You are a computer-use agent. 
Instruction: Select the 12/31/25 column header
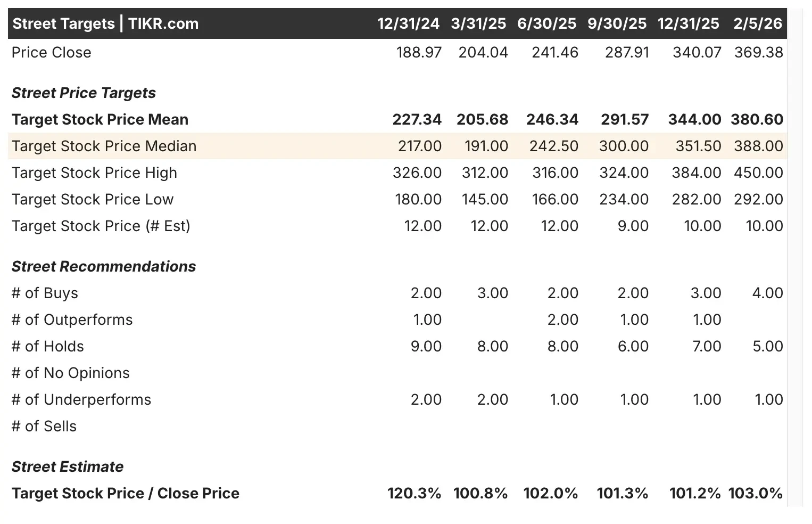click(x=688, y=23)
